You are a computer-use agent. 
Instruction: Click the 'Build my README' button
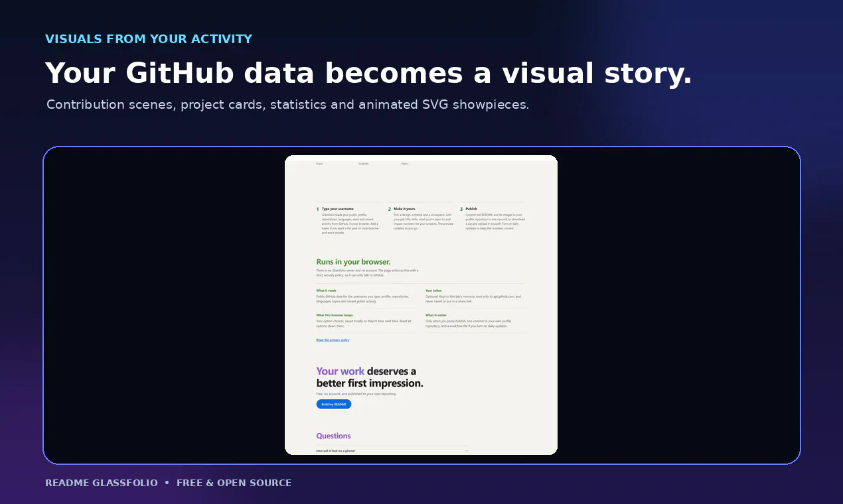333,404
